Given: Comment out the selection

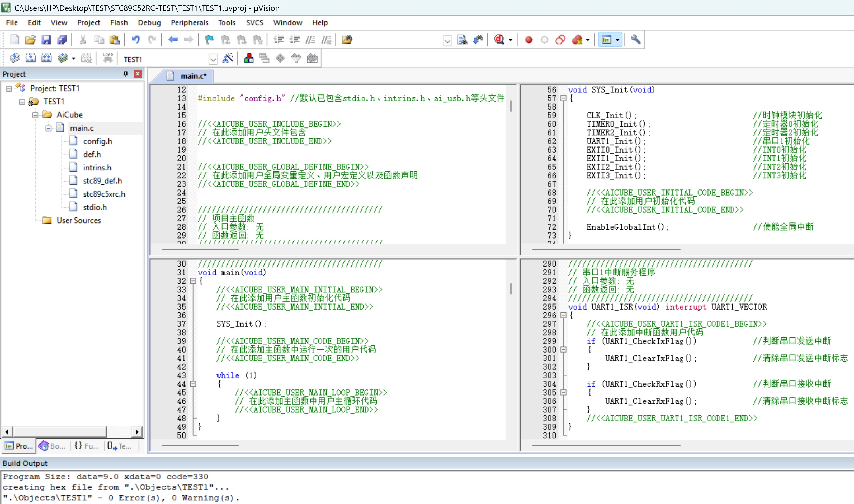Looking at the screenshot, I should pyautogui.click(x=310, y=40).
